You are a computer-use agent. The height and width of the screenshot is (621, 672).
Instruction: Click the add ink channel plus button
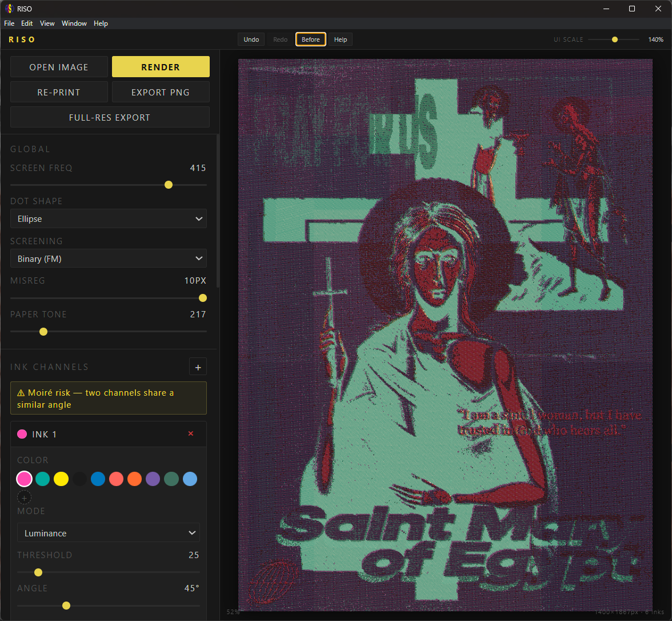(198, 367)
